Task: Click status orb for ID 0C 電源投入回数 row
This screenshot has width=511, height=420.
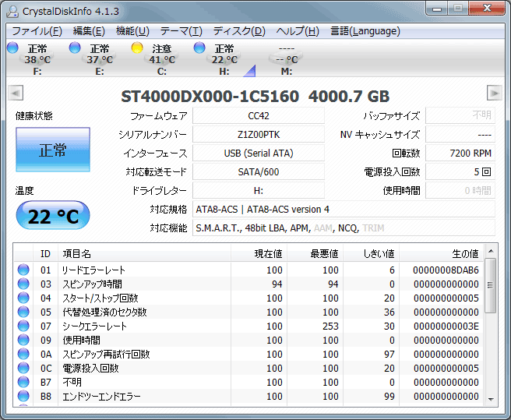Action: pyautogui.click(x=23, y=368)
